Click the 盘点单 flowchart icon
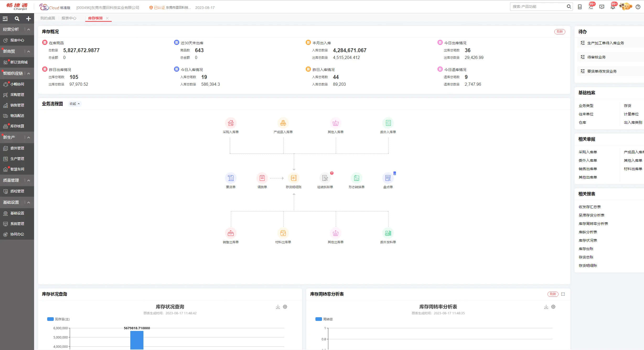Viewport: 644px width, 350px height. coord(388,178)
